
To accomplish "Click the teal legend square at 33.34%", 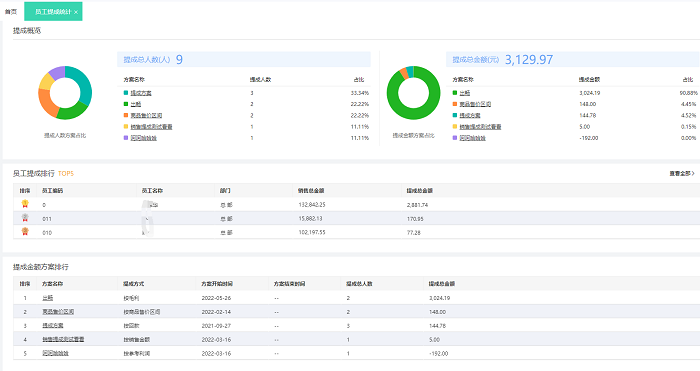I will point(126,93).
